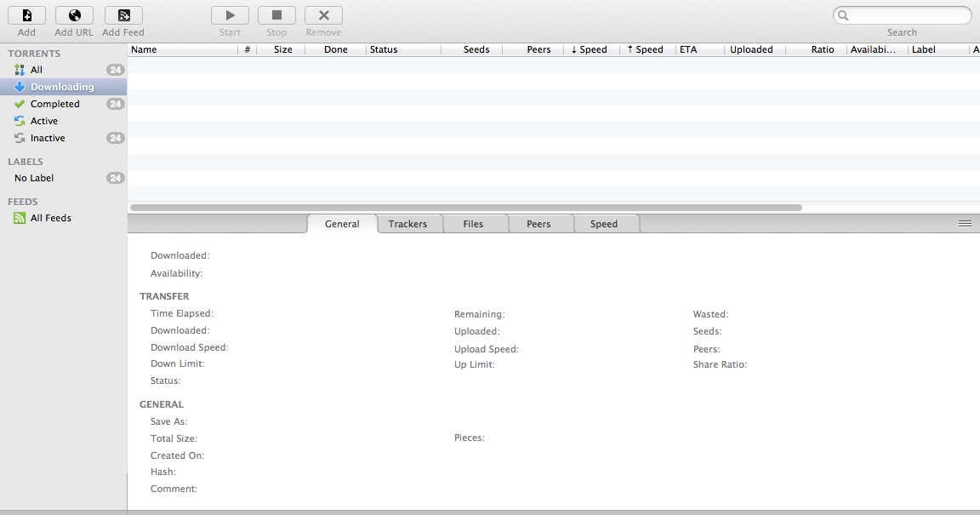
Task: Click the Time Elapsed label
Action: click(182, 313)
